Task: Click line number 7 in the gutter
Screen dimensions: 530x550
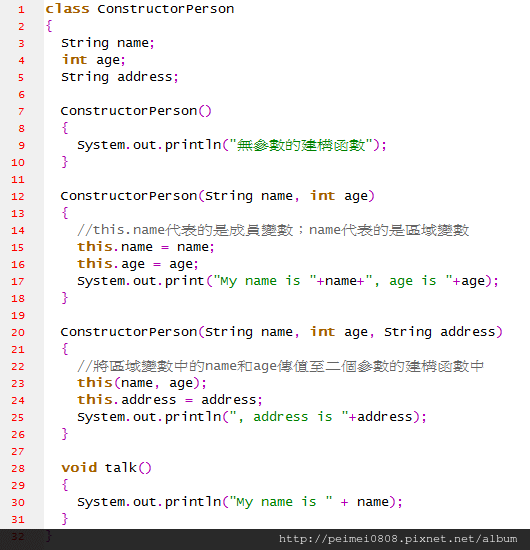Action: 21,112
